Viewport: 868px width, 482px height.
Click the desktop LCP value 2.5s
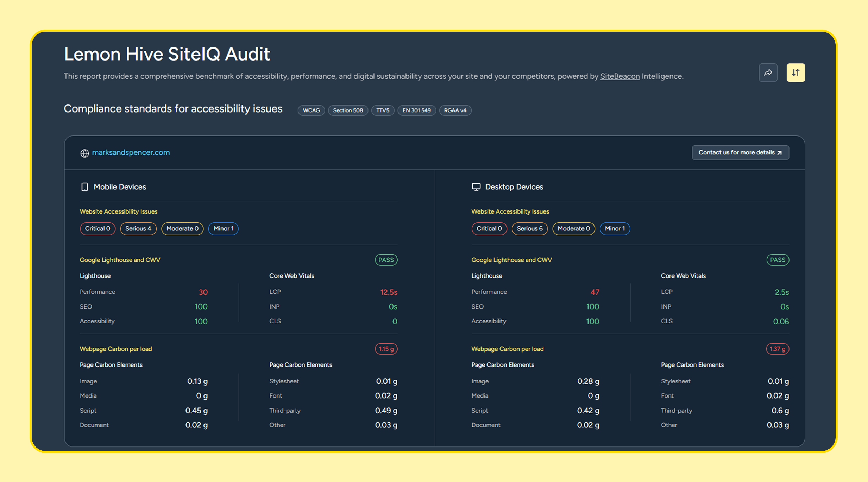click(781, 292)
